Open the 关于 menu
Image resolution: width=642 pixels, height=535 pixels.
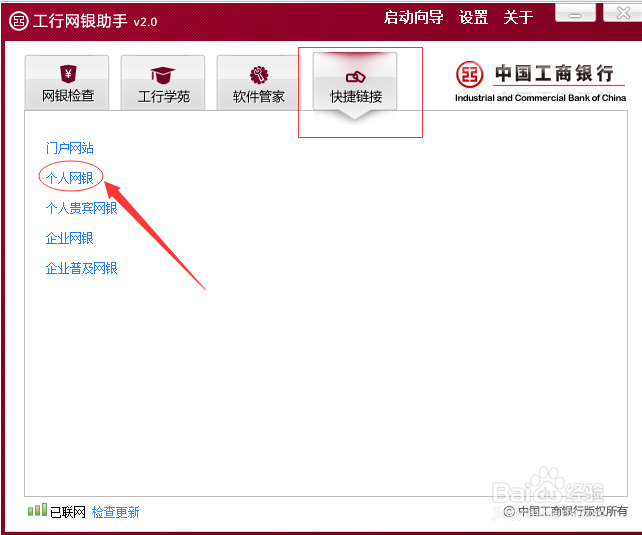[x=518, y=18]
